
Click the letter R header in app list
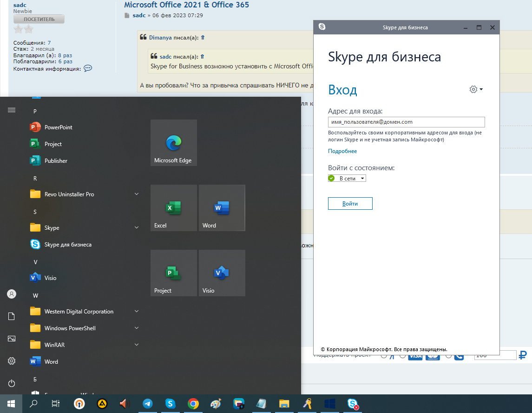click(35, 178)
